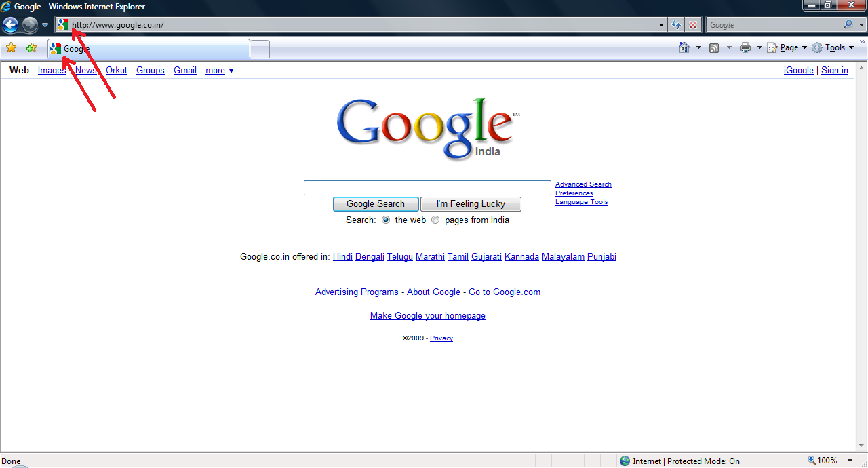This screenshot has height=468, width=868.
Task: Open Gmail from the navigation bar
Action: (x=184, y=70)
